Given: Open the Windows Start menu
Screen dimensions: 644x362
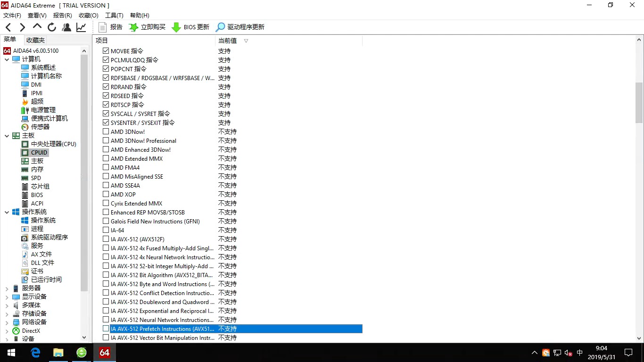Looking at the screenshot, I should 11,353.
